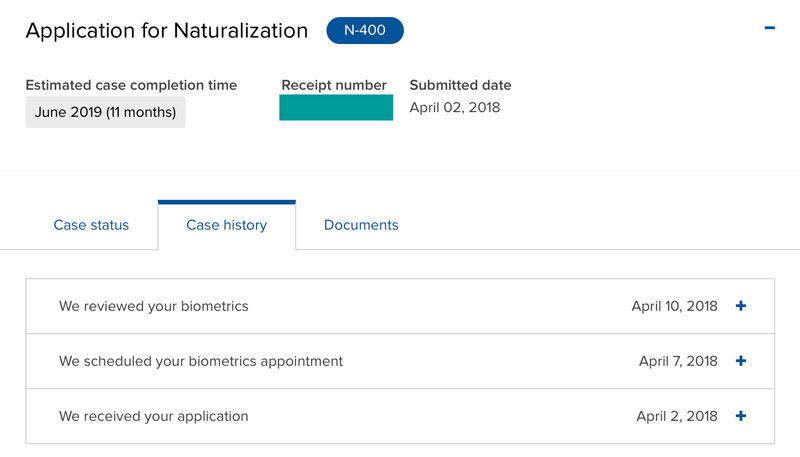The height and width of the screenshot is (457, 800).
Task: Click the April 2, 2018 history date
Action: [677, 416]
